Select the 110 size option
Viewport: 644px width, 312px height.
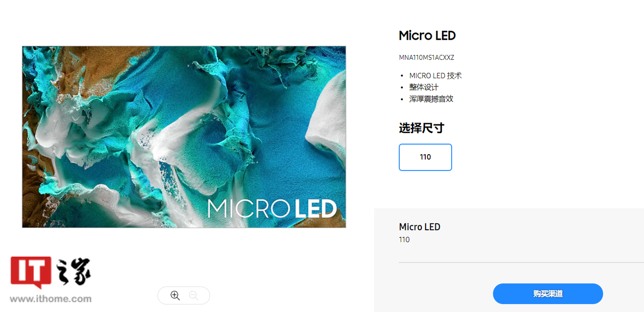[425, 157]
